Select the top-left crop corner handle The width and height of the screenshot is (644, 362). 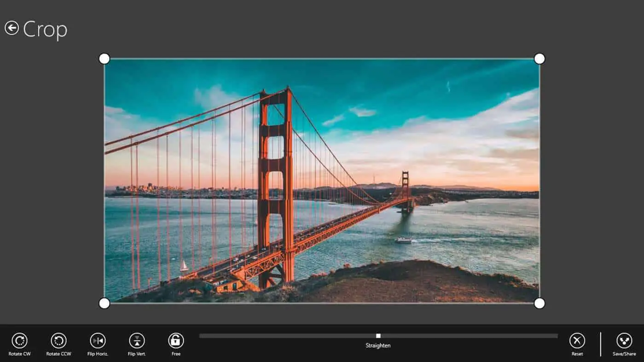104,59
